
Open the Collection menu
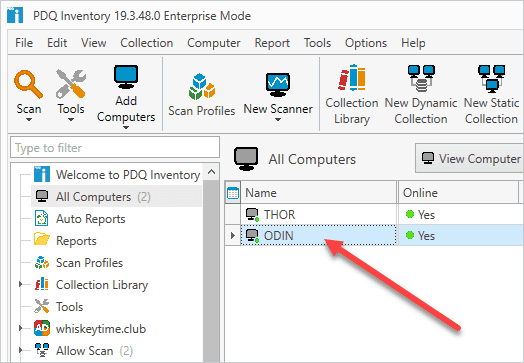click(146, 43)
